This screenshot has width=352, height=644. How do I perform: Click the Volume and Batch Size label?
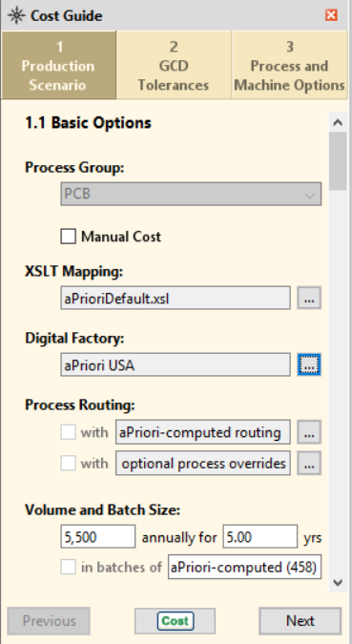(103, 510)
